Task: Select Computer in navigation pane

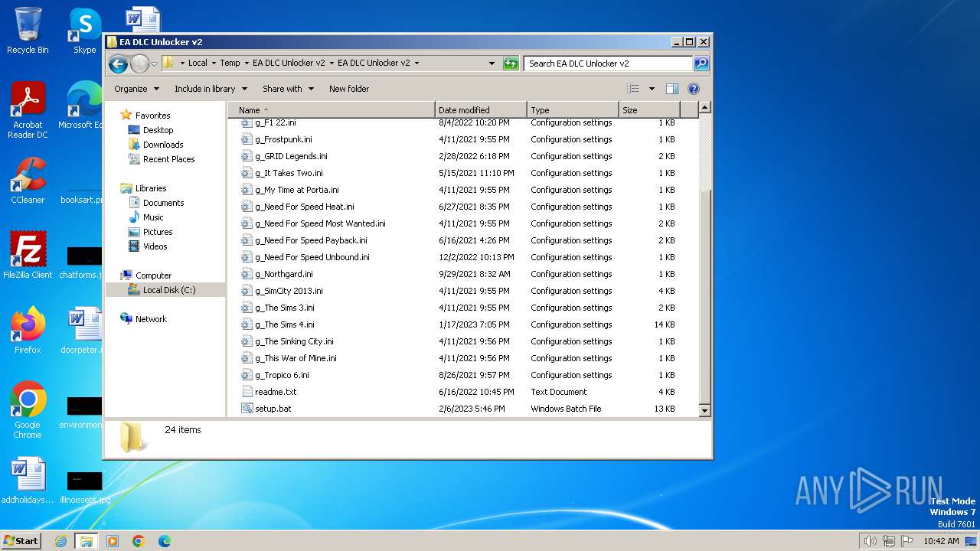Action: coord(153,275)
